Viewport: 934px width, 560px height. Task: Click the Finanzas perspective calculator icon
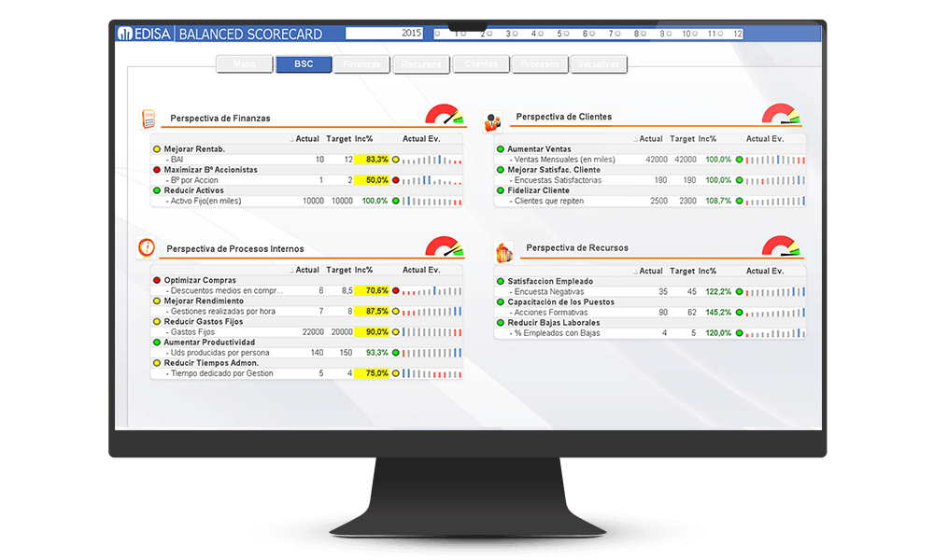148,118
